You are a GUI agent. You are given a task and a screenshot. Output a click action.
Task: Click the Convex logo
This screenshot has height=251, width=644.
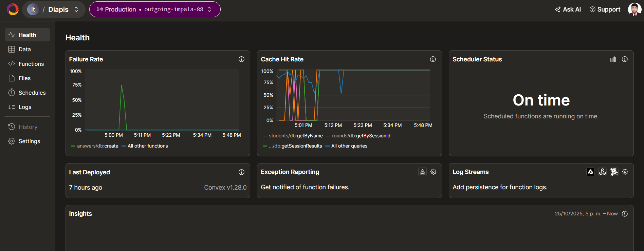(13, 9)
